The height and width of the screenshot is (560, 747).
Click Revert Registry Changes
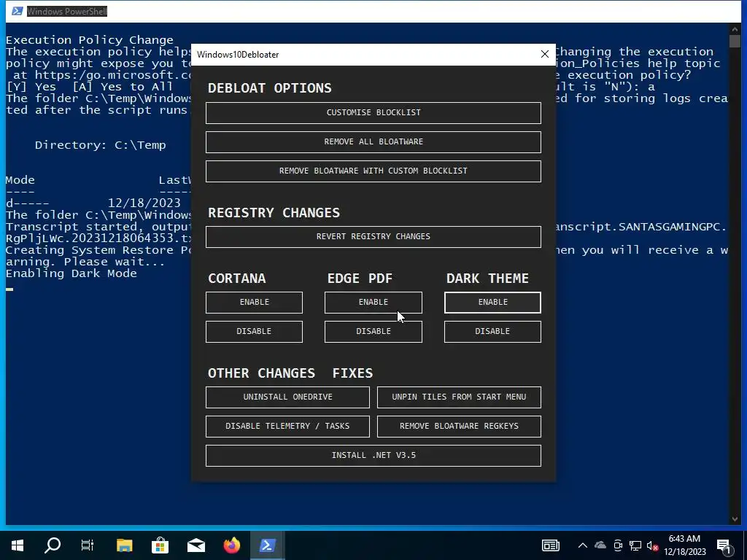373,237
